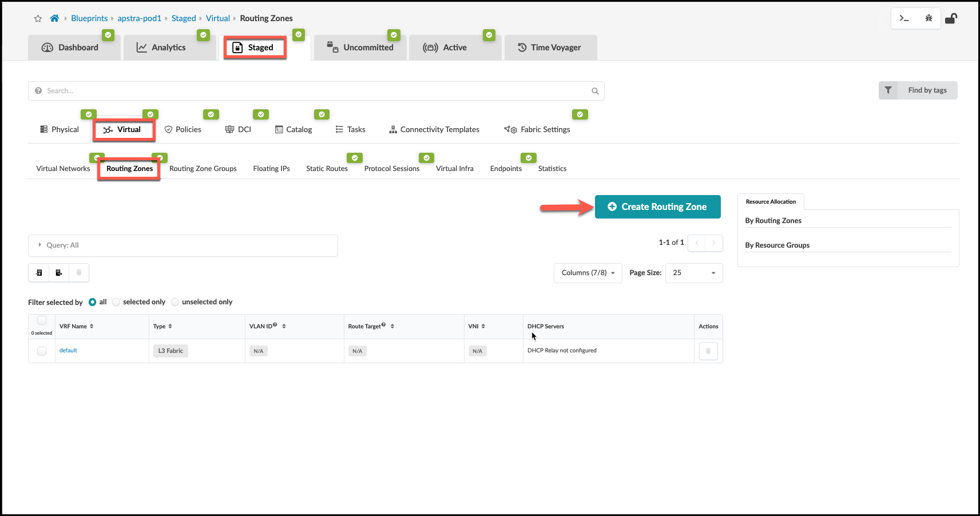Choose the 'selected only' filter radio button
The width and height of the screenshot is (980, 516).
pos(116,301)
